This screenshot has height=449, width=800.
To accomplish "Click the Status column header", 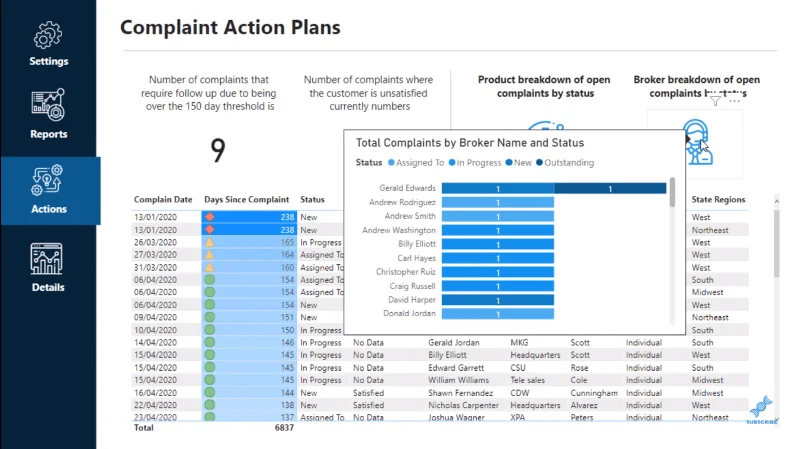I will pos(312,199).
